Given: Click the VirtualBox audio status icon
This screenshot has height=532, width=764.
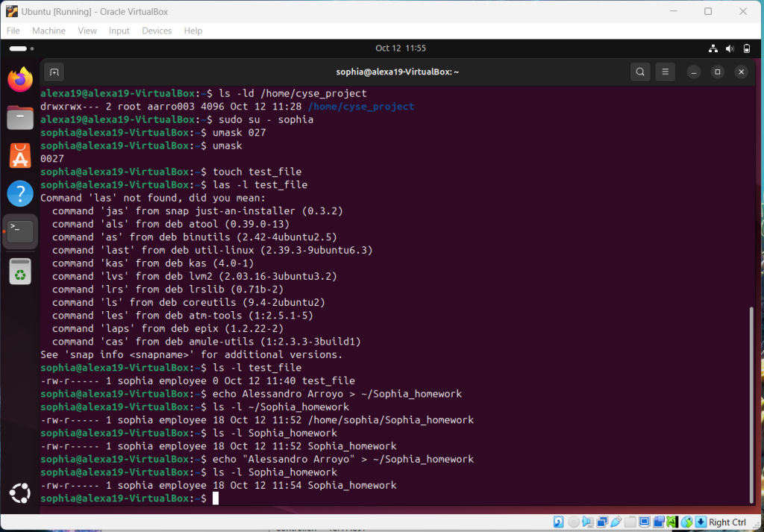Looking at the screenshot, I should (588, 522).
